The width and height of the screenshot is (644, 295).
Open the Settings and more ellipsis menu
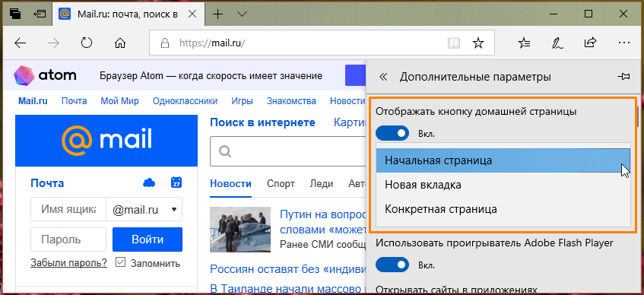point(624,43)
